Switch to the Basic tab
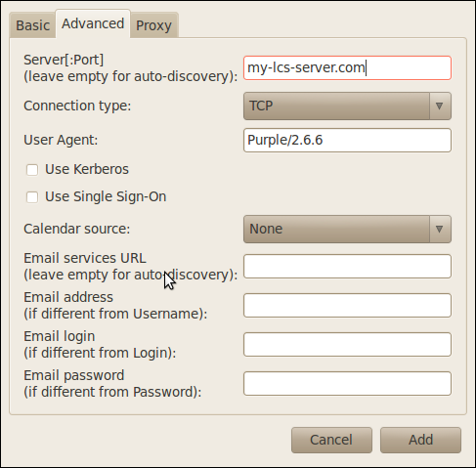The width and height of the screenshot is (476, 468). (32, 25)
